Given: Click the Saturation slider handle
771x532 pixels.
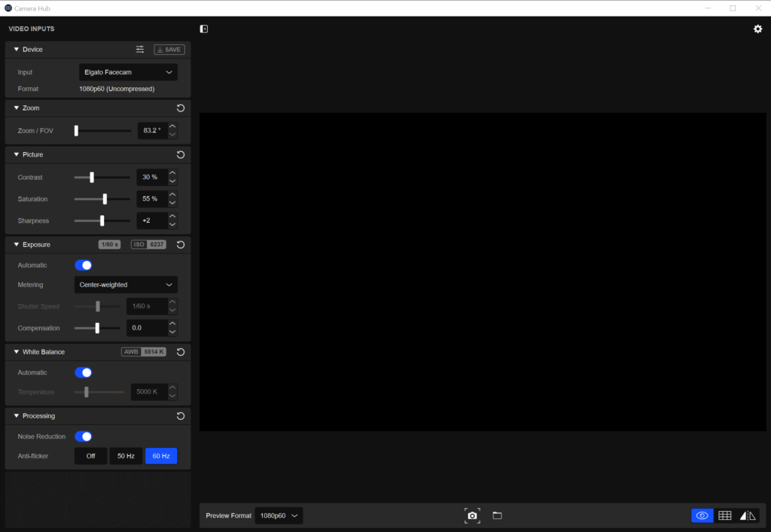Looking at the screenshot, I should click(x=105, y=199).
